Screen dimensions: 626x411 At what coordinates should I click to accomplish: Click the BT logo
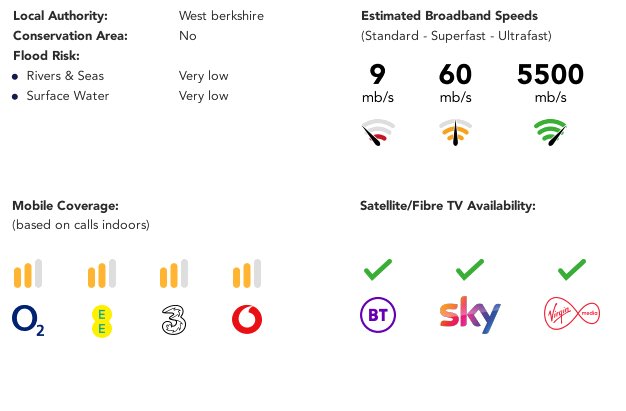[378, 315]
